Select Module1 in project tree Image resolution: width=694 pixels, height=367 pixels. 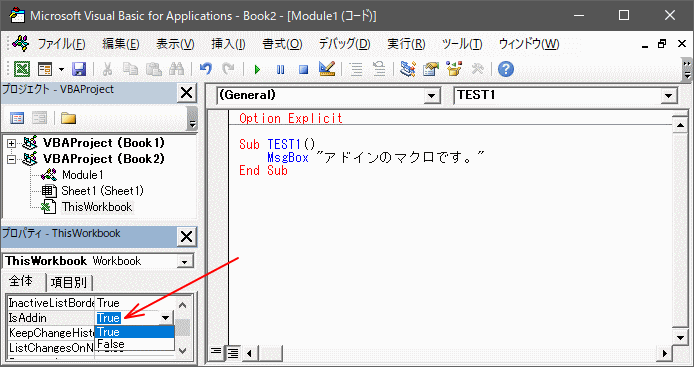(x=82, y=175)
